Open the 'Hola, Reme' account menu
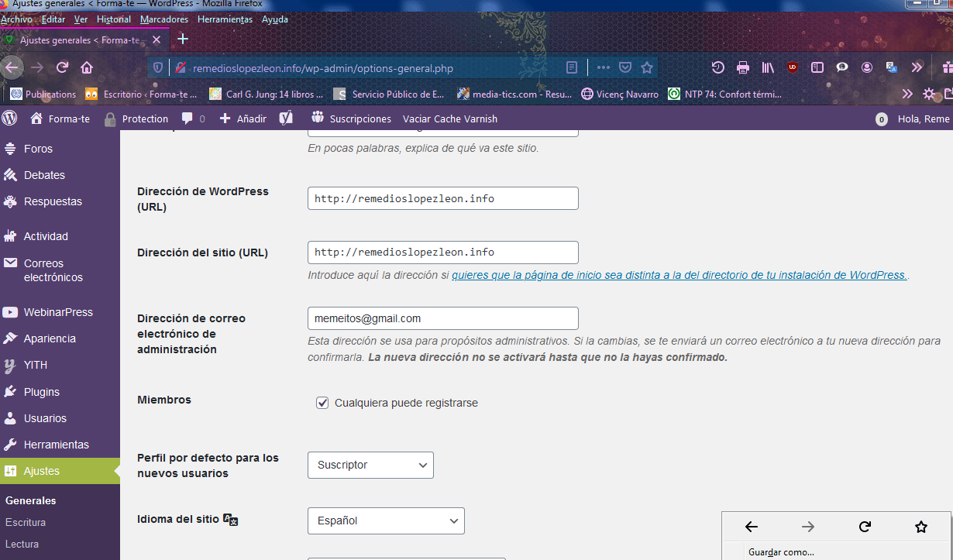This screenshot has height=560, width=953. (x=923, y=119)
